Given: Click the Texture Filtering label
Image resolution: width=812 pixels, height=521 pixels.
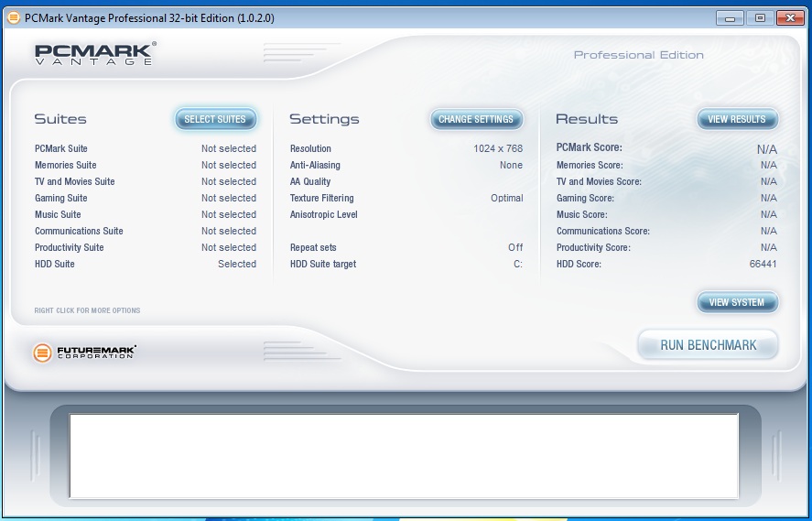Looking at the screenshot, I should (321, 199).
